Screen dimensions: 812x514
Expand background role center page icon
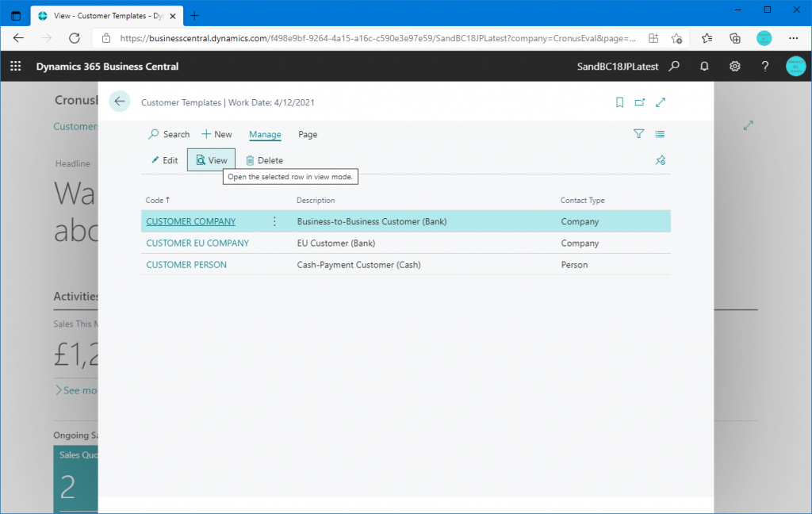[748, 125]
